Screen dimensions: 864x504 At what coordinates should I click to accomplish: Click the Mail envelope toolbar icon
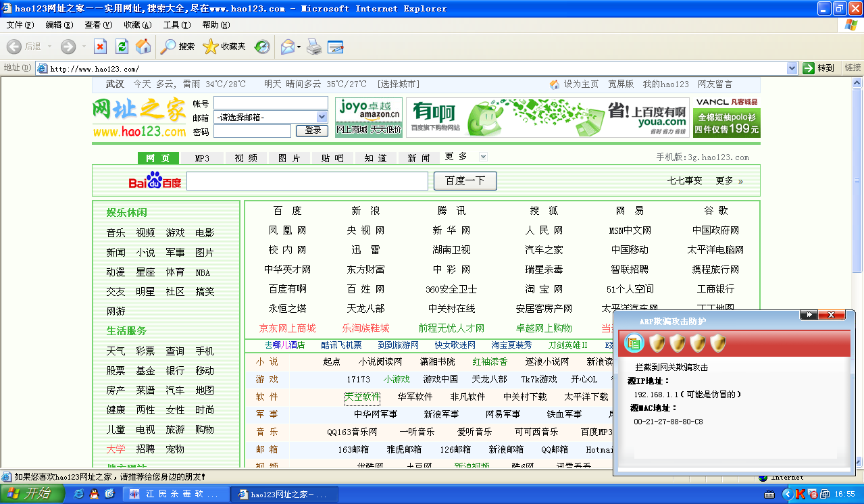pos(287,47)
